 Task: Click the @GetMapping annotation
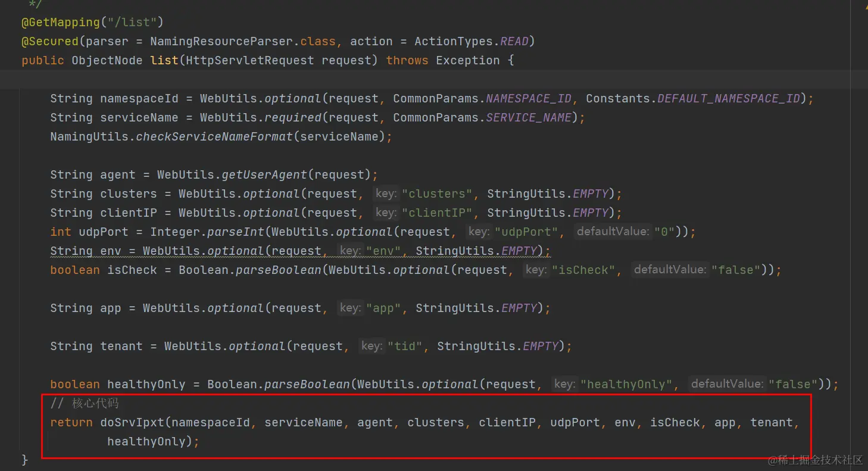pyautogui.click(x=61, y=22)
